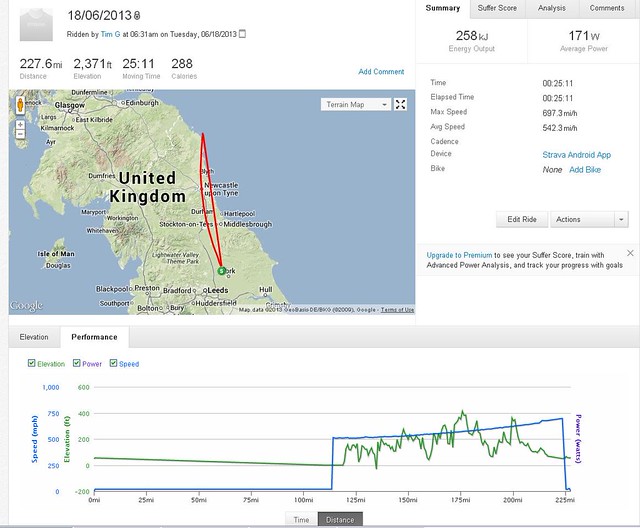Click the green start marker on map
Viewport: 640px width, 528px height.
click(221, 270)
